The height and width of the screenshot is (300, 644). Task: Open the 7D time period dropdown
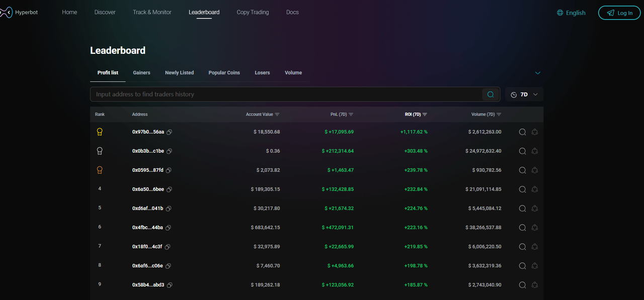pos(524,94)
